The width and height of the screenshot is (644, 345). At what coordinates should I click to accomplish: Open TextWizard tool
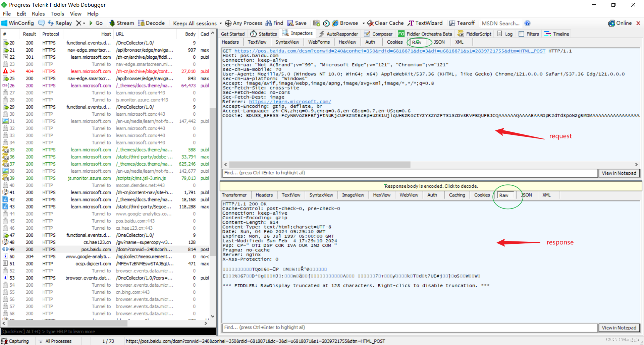425,23
